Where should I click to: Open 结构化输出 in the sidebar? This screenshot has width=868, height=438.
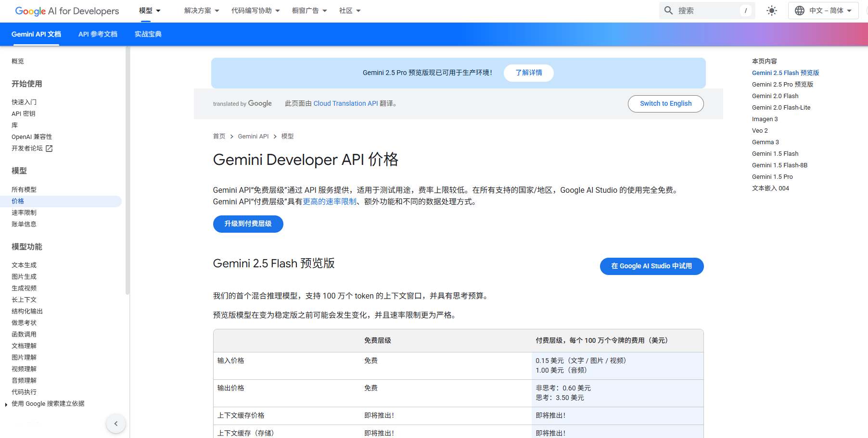[27, 312]
